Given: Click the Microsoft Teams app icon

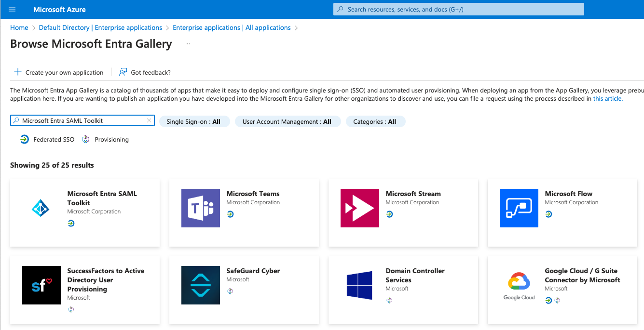Looking at the screenshot, I should pos(200,208).
